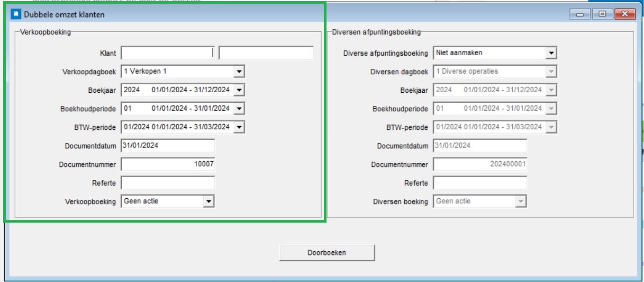Click the Diversen dagboek label
The height and width of the screenshot is (282, 644).
(399, 72)
